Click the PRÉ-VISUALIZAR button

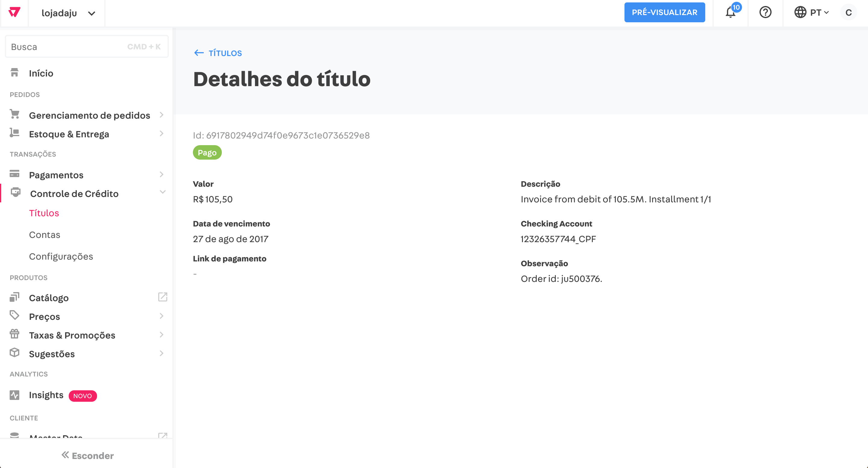[664, 12]
